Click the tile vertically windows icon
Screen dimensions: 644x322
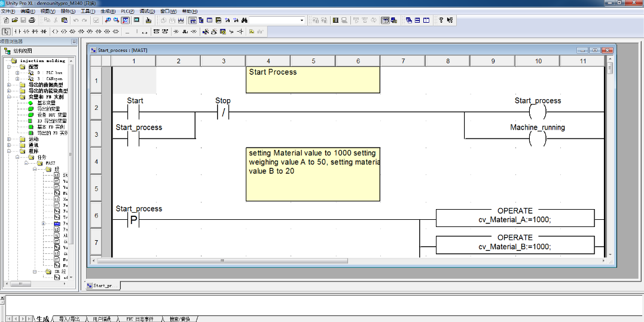coord(426,20)
